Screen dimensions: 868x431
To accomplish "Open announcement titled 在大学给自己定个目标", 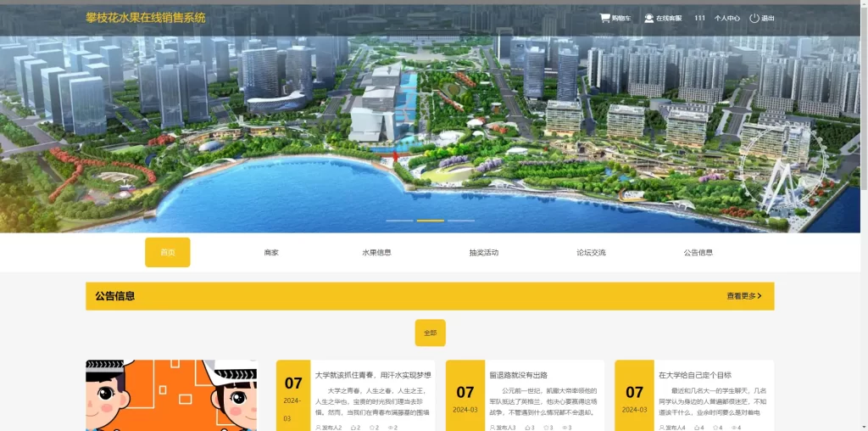I will click(695, 375).
